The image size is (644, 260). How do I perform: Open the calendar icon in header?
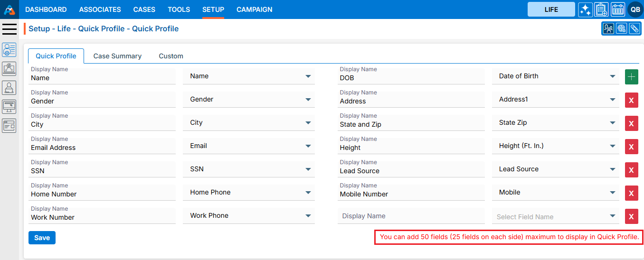(618, 9)
